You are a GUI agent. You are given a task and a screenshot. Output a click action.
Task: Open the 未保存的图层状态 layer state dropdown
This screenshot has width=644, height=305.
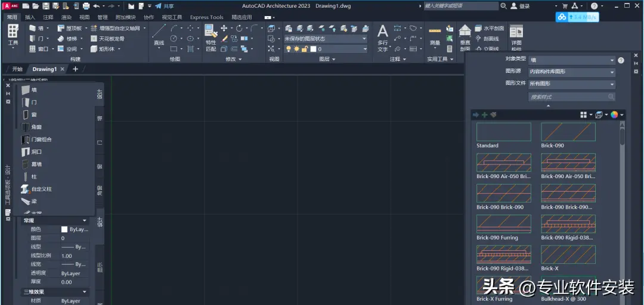(326, 39)
